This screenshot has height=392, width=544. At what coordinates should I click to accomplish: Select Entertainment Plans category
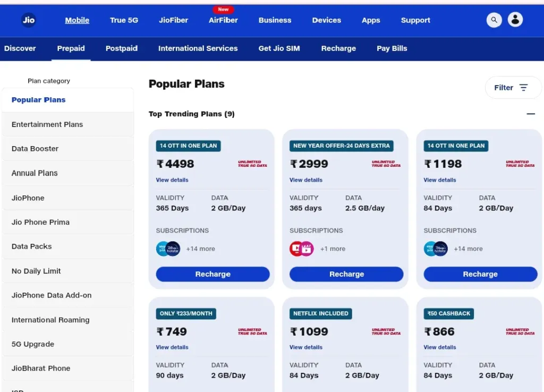coord(47,124)
